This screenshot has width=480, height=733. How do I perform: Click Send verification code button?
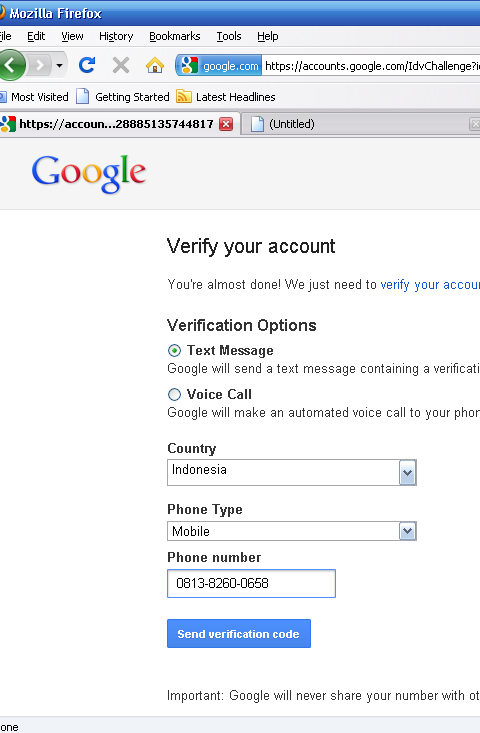(x=239, y=633)
